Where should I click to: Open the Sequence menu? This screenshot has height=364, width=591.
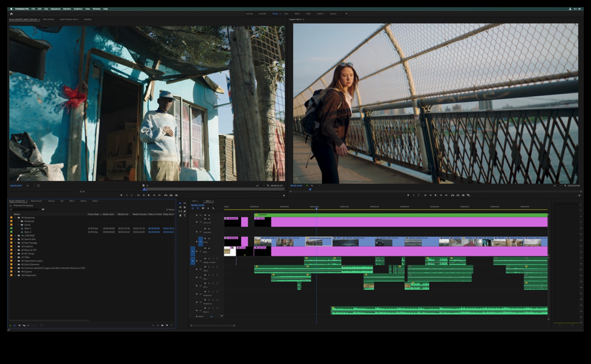click(55, 9)
